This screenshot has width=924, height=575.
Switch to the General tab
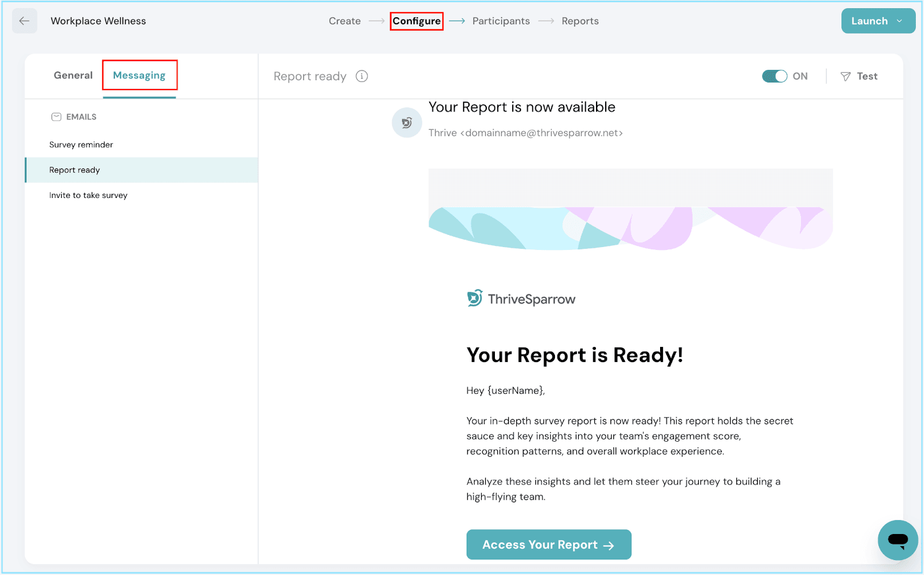[73, 76]
